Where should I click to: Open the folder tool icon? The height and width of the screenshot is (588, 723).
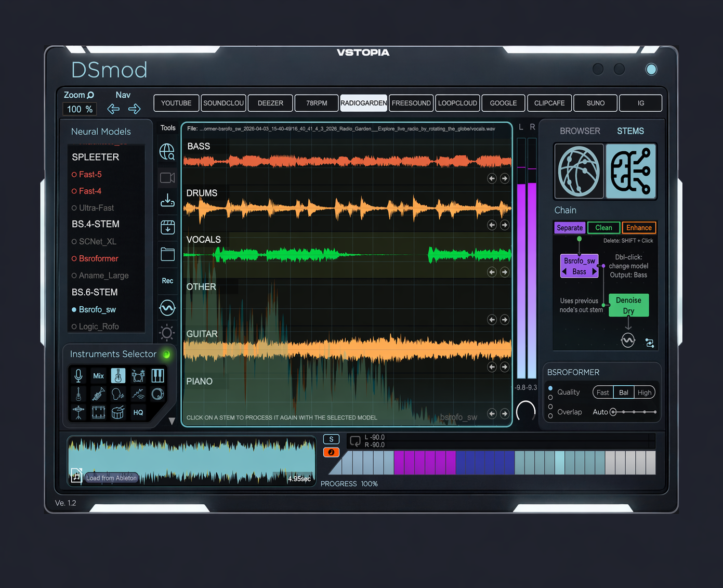pyautogui.click(x=167, y=254)
